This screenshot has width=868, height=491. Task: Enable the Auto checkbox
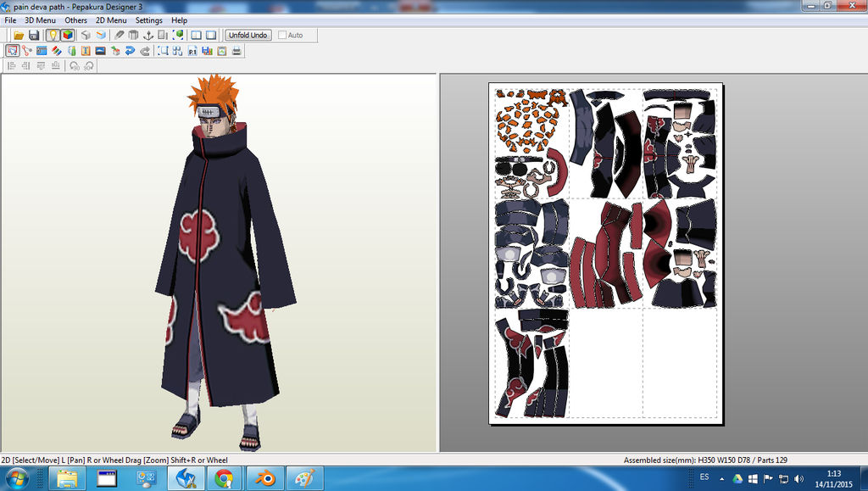coord(283,36)
